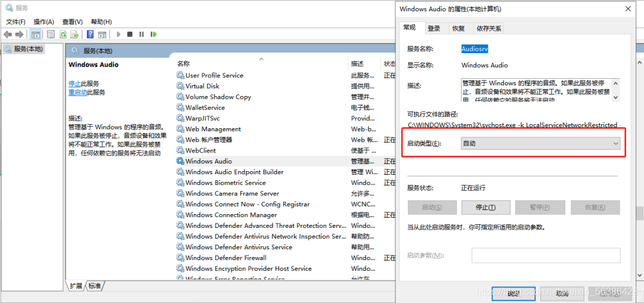The height and width of the screenshot is (303, 644).
Task: Confirm with the 确定 button
Action: [x=513, y=293]
